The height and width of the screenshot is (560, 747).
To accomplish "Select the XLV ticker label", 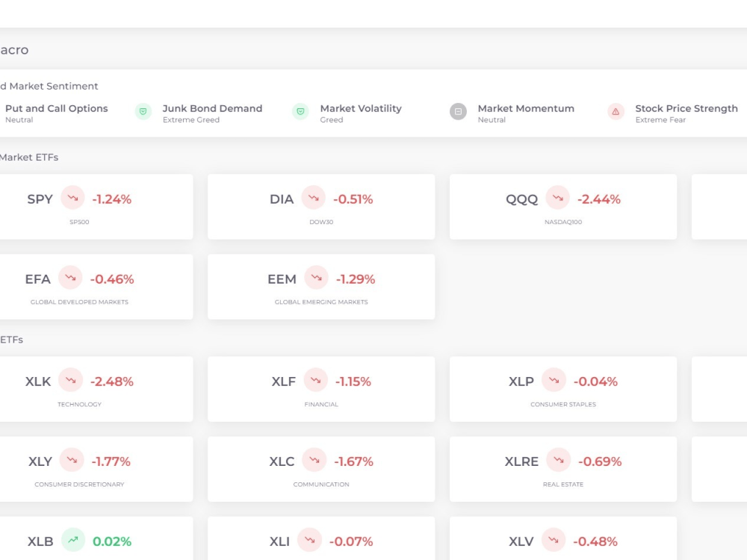I will click(x=521, y=541).
